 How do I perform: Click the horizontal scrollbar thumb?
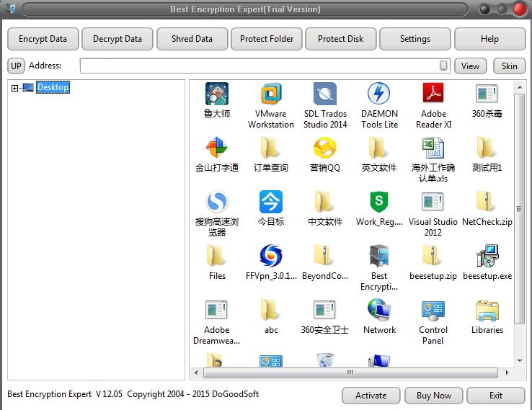tap(350, 373)
